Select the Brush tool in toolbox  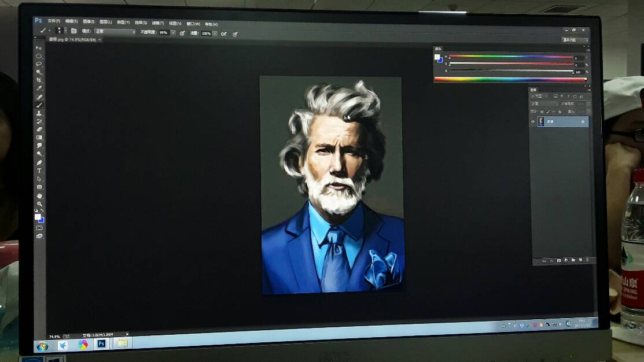[x=39, y=105]
